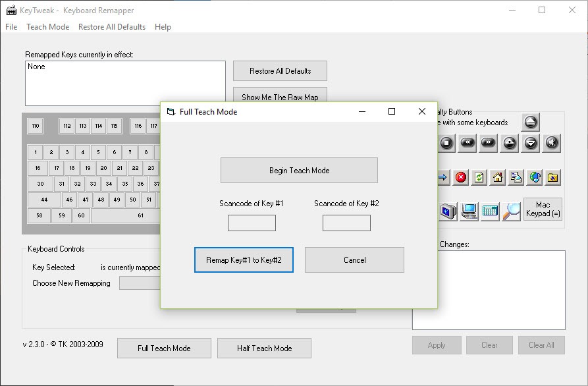This screenshot has width=588, height=386.
Task: Select the browser Refresh page button
Action: pyautogui.click(x=479, y=177)
